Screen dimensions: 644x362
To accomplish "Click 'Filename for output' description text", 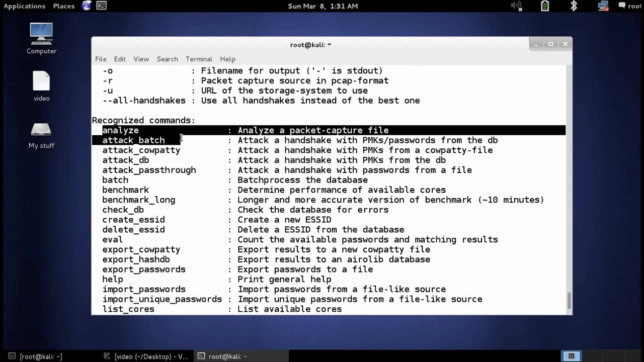I will tap(292, 71).
